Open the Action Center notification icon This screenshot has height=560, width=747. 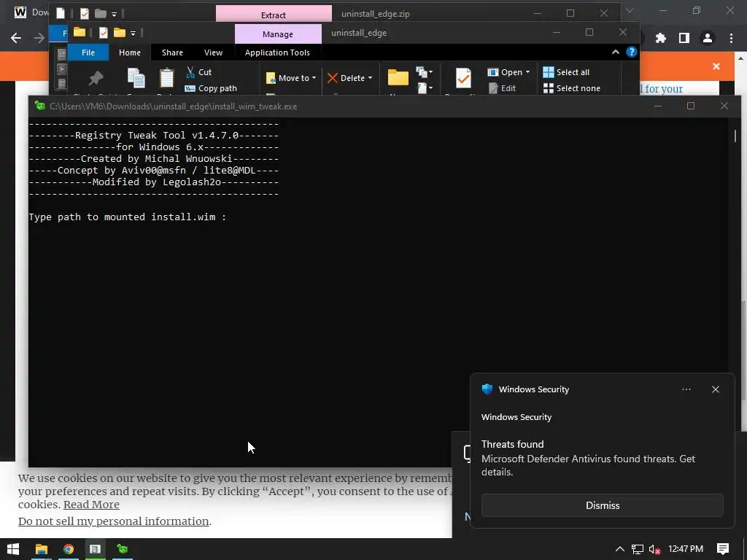[723, 549]
